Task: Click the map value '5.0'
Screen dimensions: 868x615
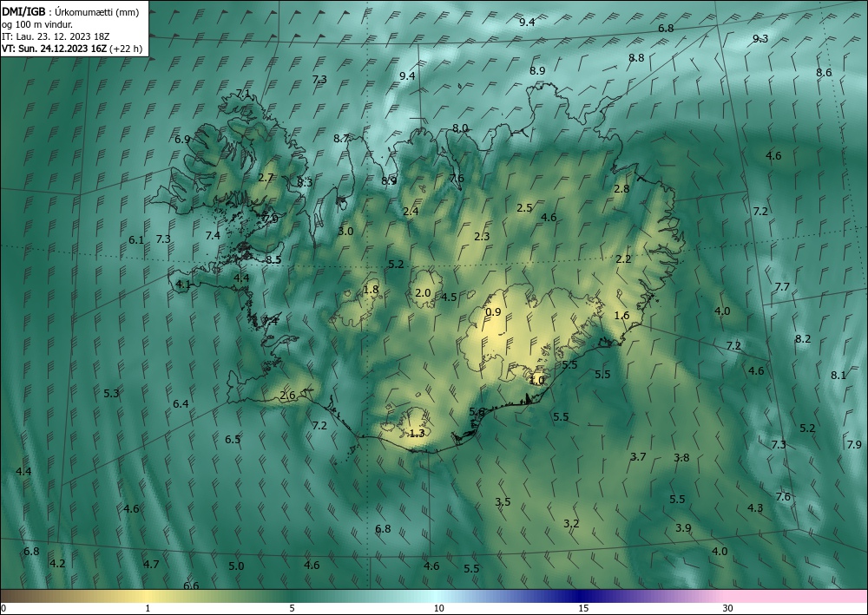Action: [236, 566]
